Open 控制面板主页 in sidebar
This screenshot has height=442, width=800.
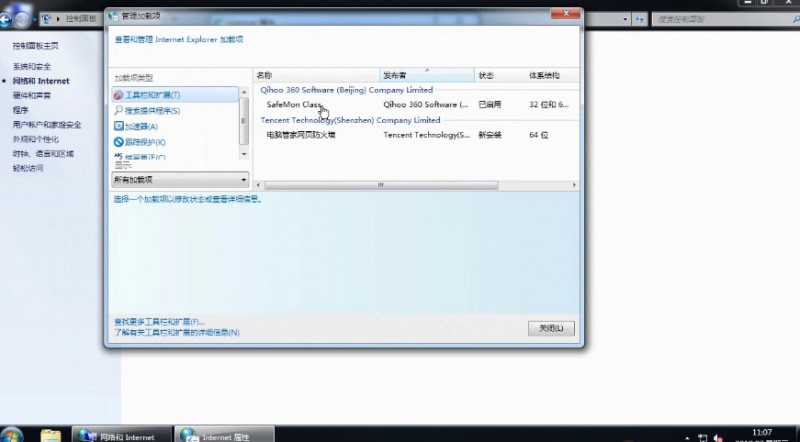(x=36, y=46)
